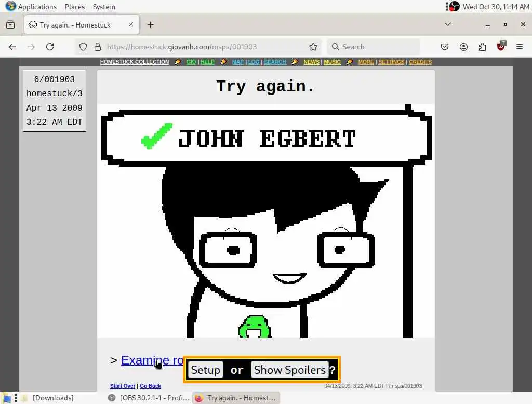Open the CREDITS link
Screen dimensions: 532x404
pos(420,62)
